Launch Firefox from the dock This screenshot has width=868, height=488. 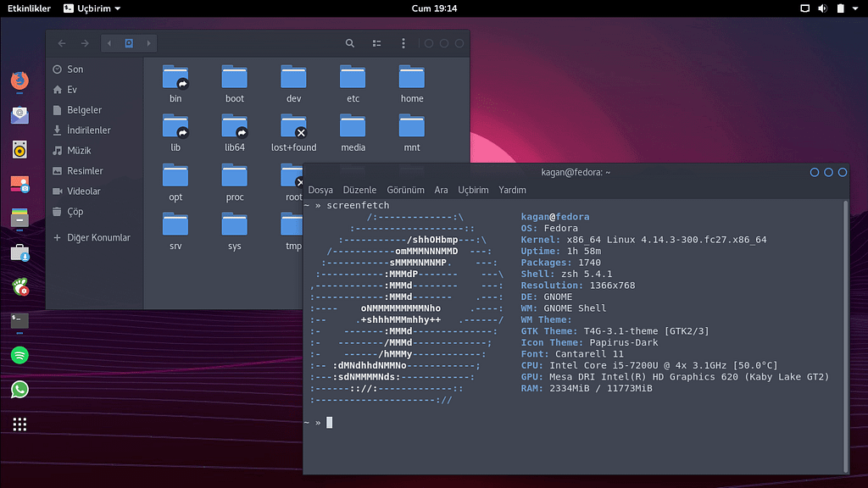coord(19,80)
